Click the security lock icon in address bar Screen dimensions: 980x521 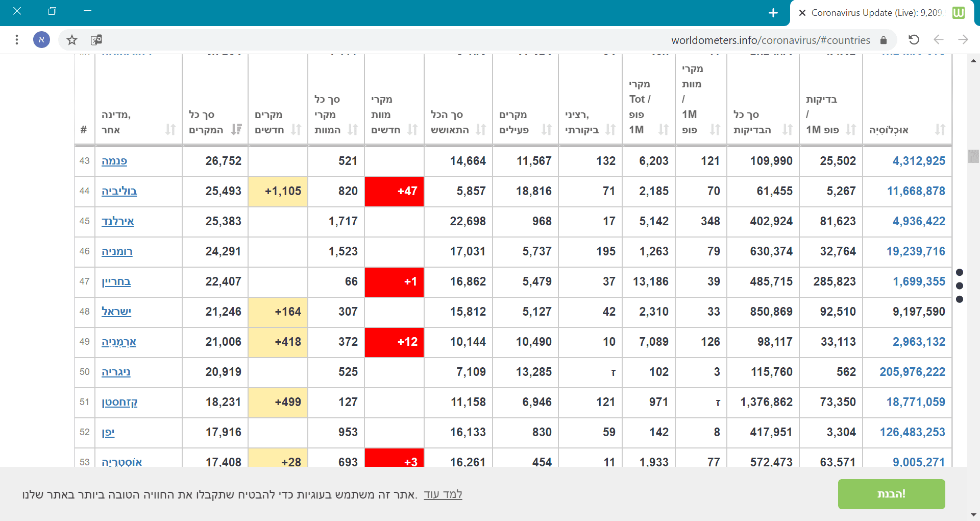[884, 40]
